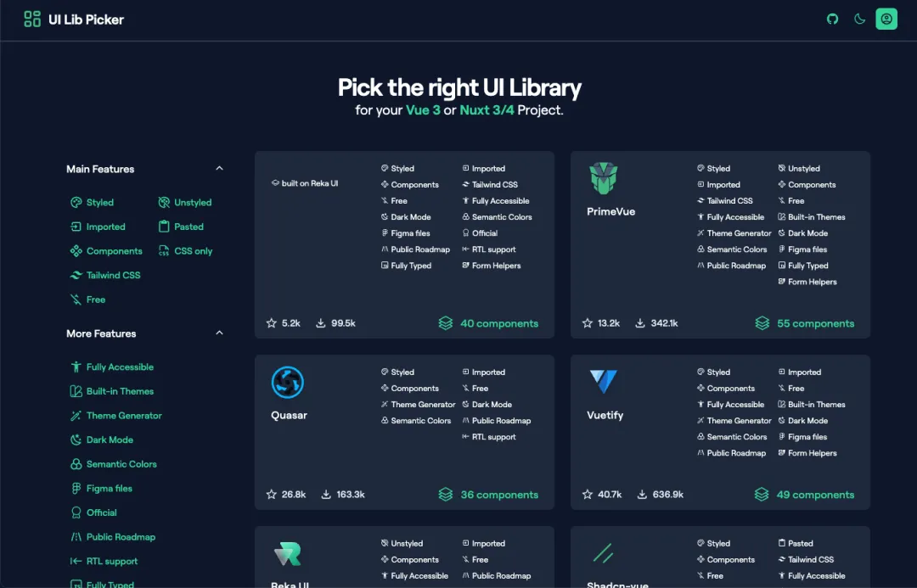This screenshot has width=917, height=588.
Task: Click the layers icon beside 49 components
Action: point(762,495)
